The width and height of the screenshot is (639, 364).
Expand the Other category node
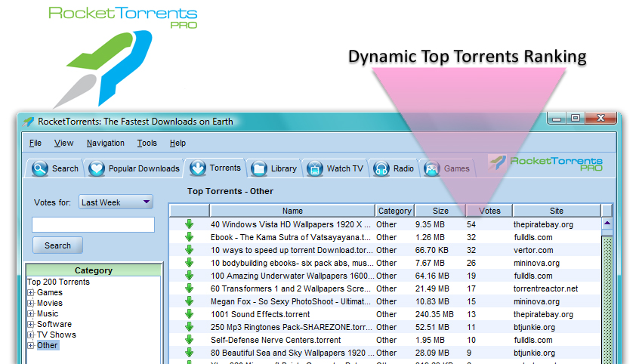pos(30,346)
